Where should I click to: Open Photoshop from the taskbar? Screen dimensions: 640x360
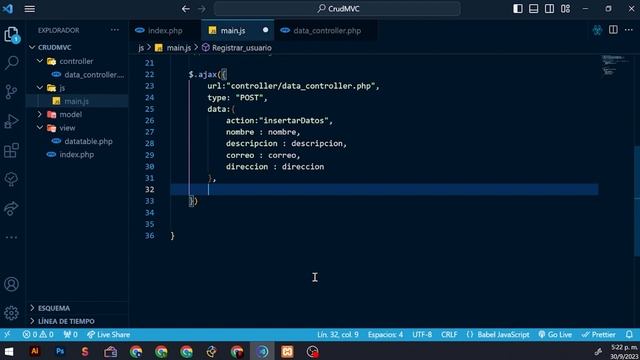click(x=60, y=351)
